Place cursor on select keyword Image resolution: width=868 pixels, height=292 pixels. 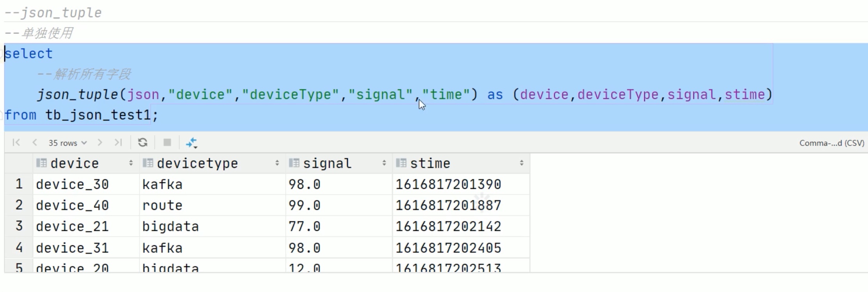tap(28, 54)
